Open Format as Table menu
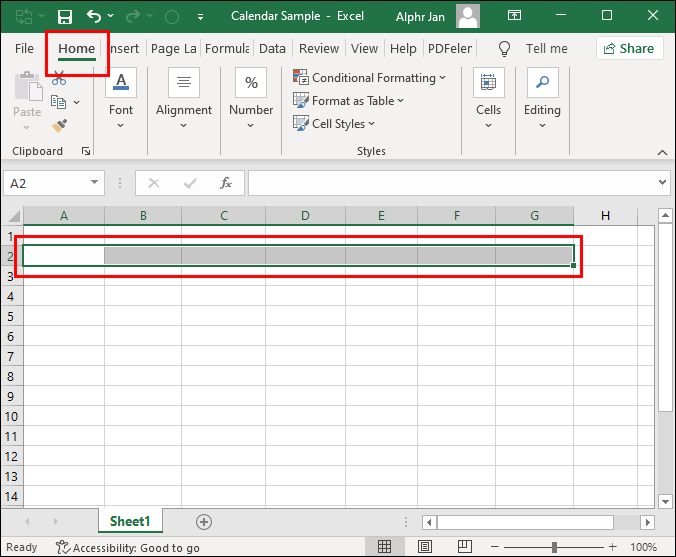This screenshot has width=676, height=557. [x=348, y=100]
